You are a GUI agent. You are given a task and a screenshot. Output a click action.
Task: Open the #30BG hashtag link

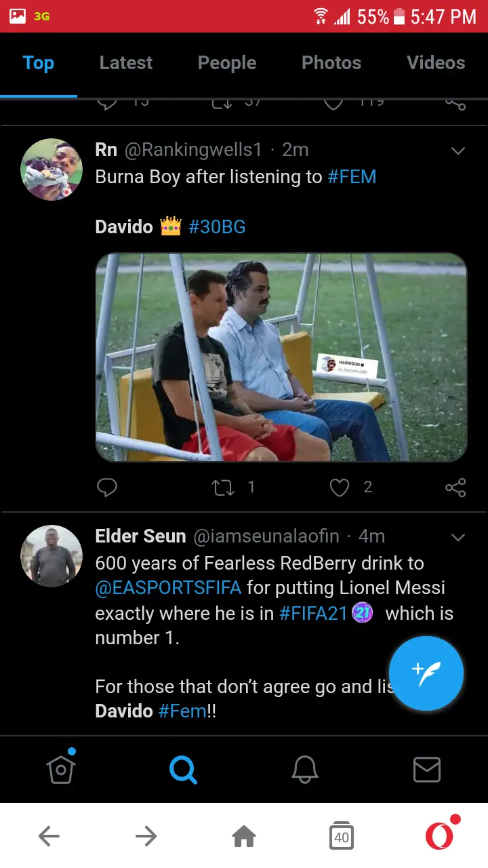click(x=217, y=226)
